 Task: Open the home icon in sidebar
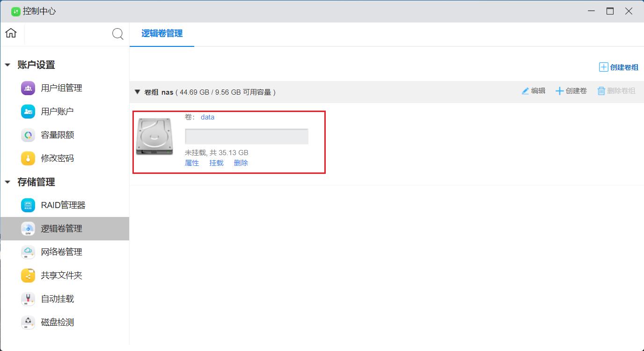click(x=11, y=33)
